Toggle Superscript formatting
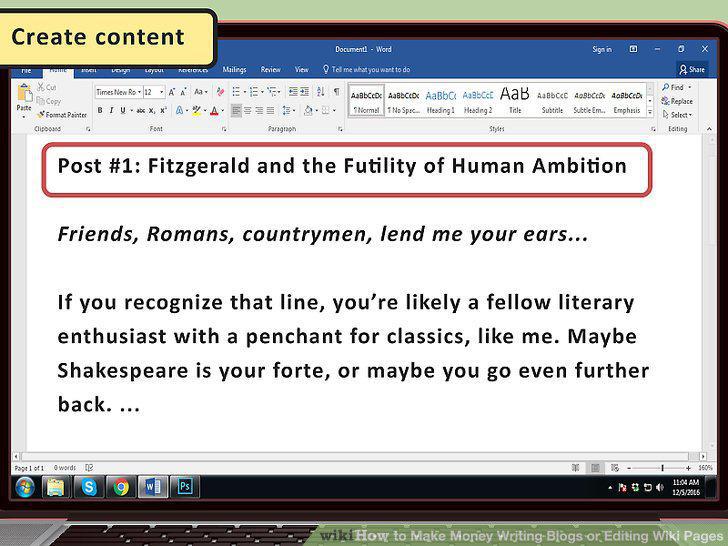Screen dimensions: 728x546 [x=163, y=110]
